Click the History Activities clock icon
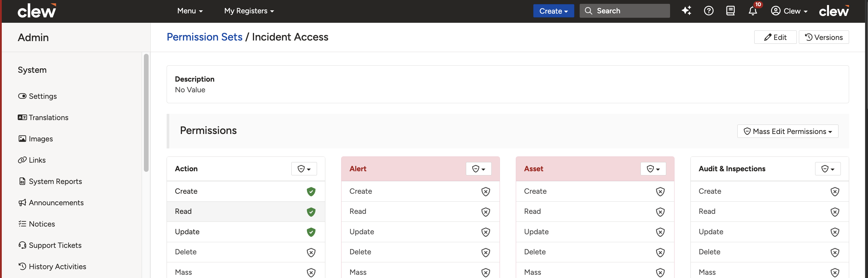This screenshot has height=278, width=868. [x=22, y=266]
